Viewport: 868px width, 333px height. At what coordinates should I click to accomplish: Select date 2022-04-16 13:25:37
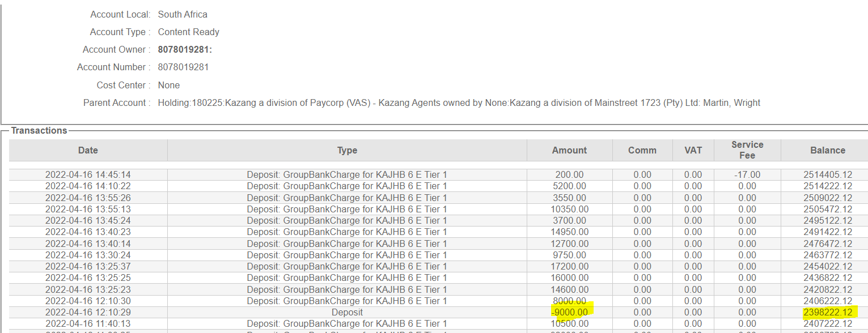pos(88,266)
